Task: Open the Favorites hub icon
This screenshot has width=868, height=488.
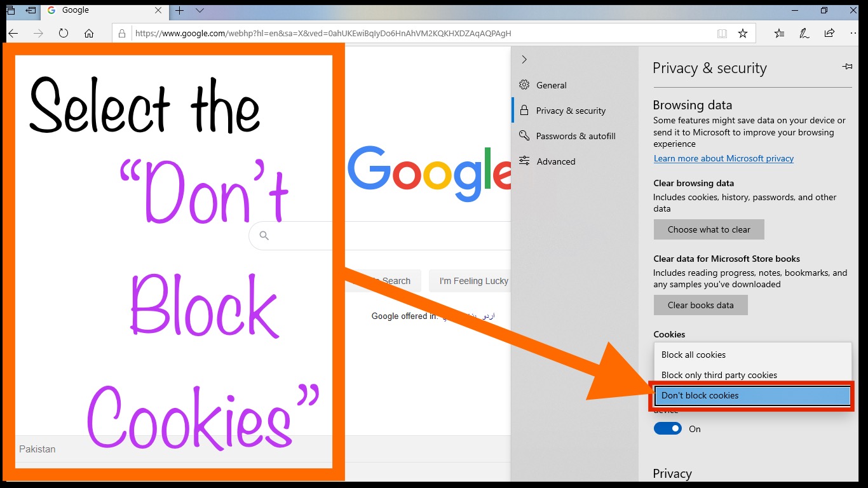Action: (780, 33)
